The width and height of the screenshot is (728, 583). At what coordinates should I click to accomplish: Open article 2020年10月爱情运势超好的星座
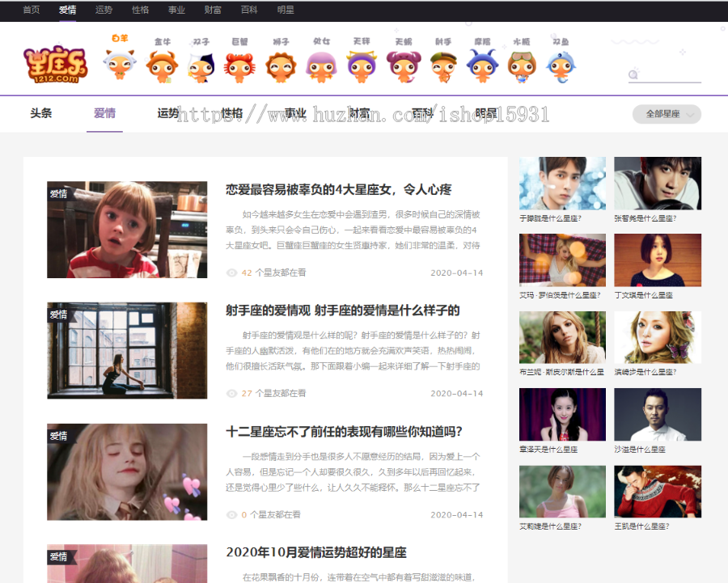coord(316,552)
